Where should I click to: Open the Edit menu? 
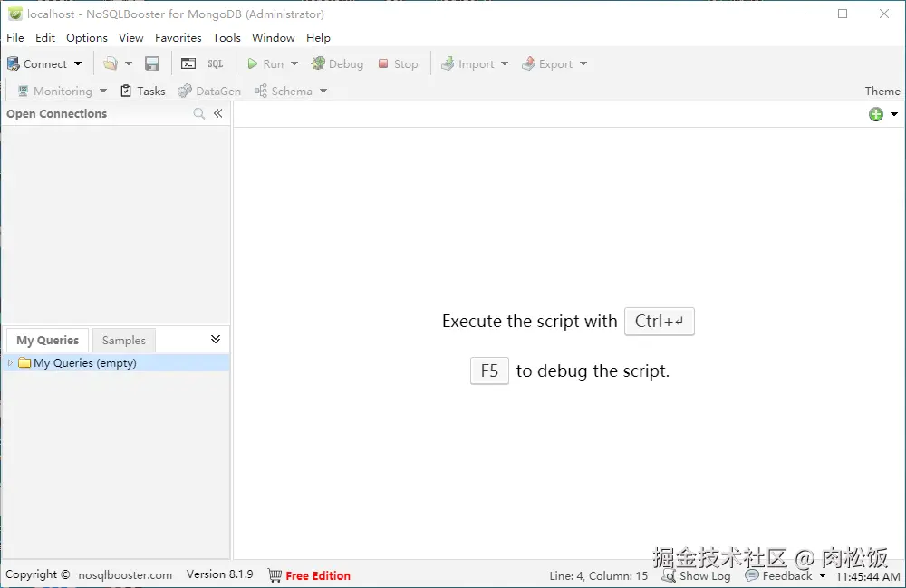[x=45, y=38]
